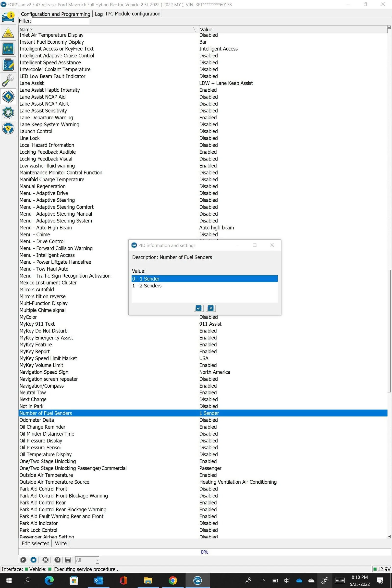Open the All dropdown in bottom toolbar
This screenshot has height=588, width=392.
click(x=87, y=560)
